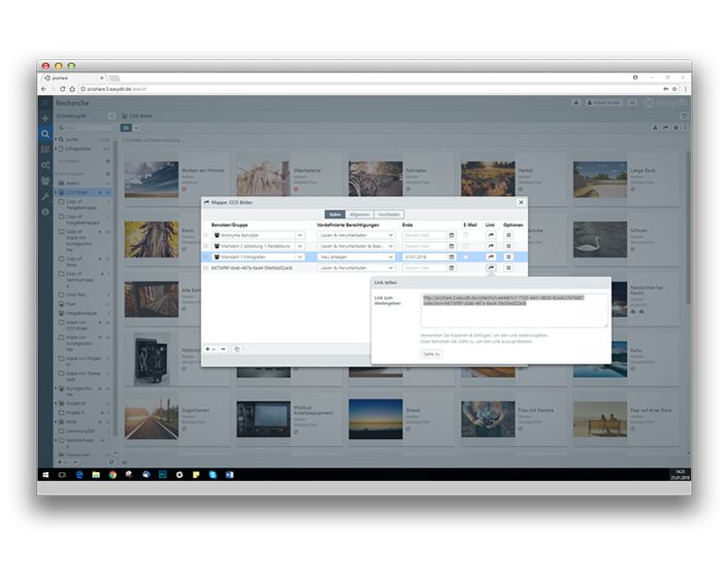Viewport: 728px width, 579px height.
Task: Open calendar picker in b6736f8f token row
Action: pyautogui.click(x=451, y=268)
